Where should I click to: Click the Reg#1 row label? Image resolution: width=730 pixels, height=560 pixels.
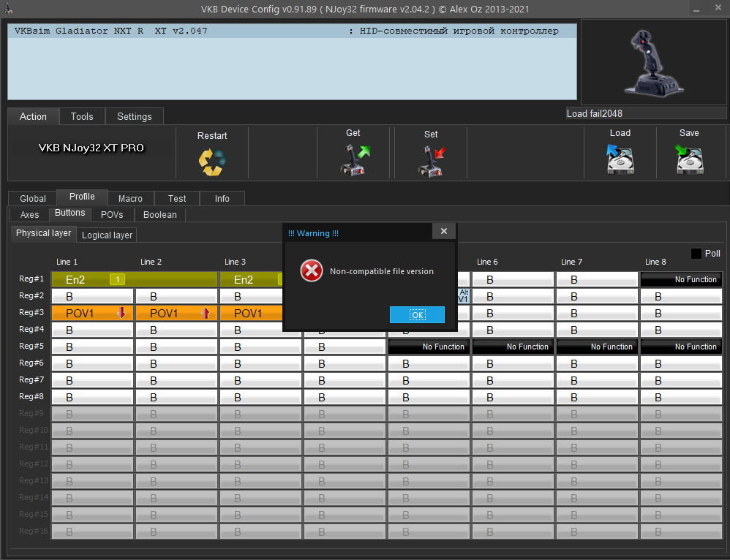point(31,279)
